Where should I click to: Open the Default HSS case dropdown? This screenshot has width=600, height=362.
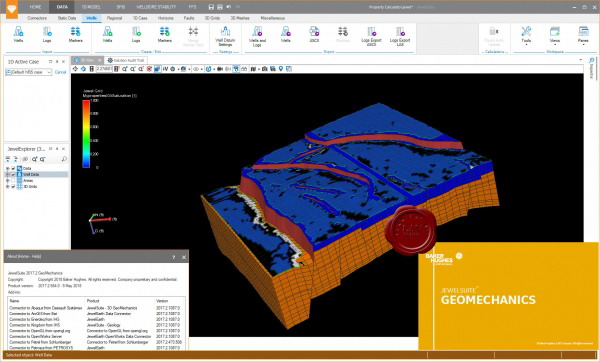[x=49, y=72]
